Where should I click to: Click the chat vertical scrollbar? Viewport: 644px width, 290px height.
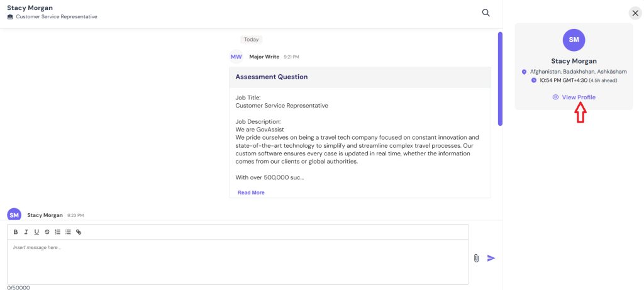tap(500, 79)
